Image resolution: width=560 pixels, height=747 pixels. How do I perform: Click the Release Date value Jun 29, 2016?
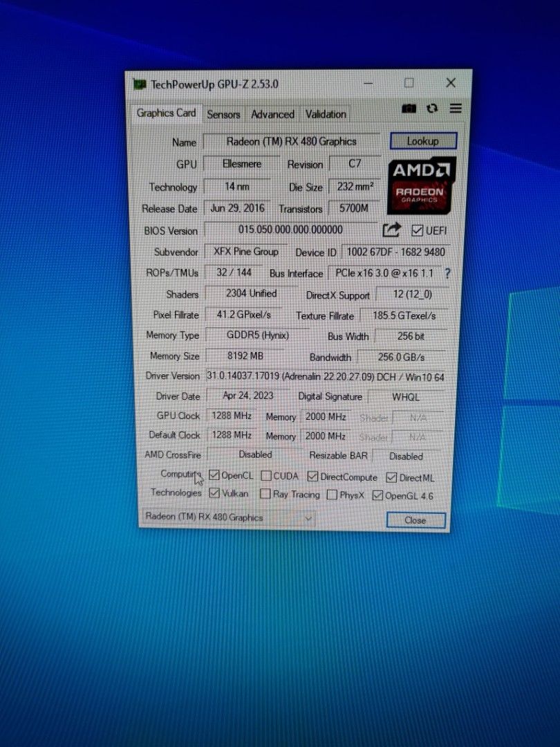click(237, 208)
